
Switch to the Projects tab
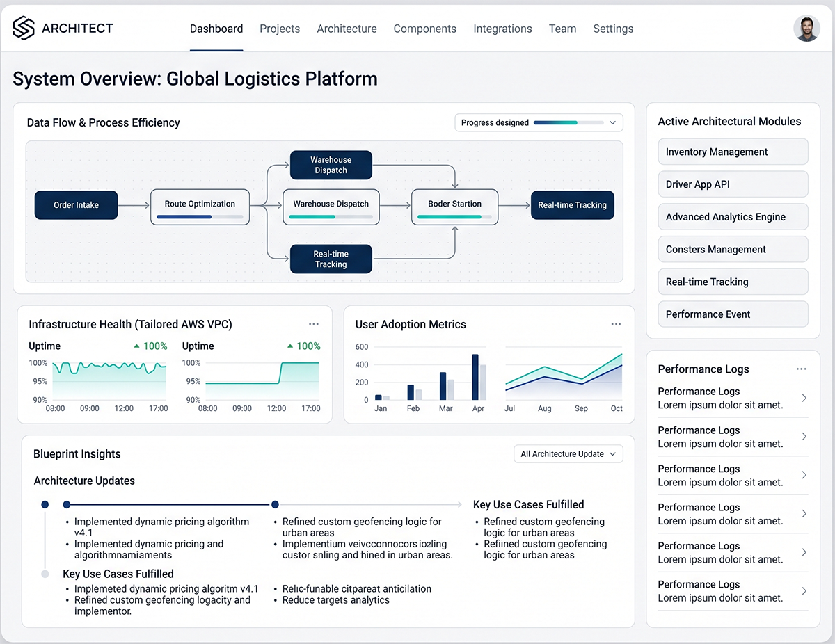pyautogui.click(x=280, y=29)
